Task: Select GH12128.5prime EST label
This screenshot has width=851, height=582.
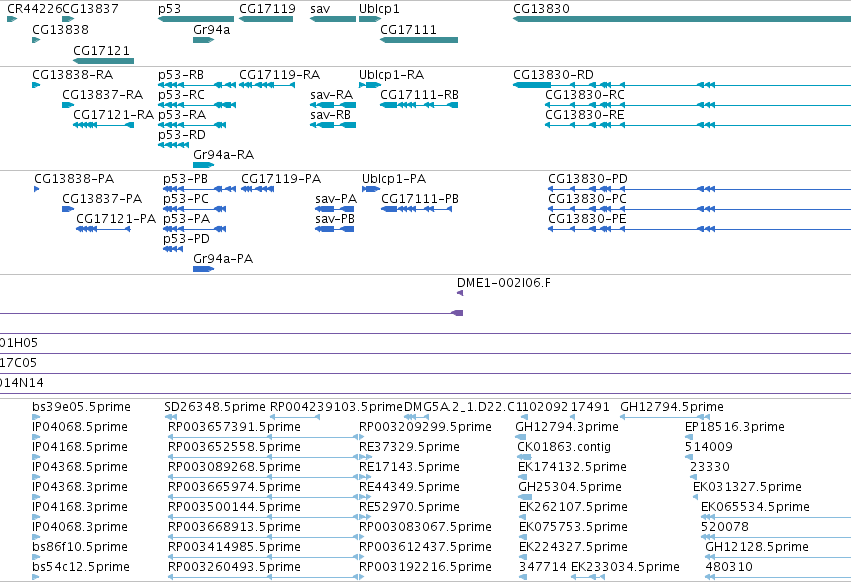Action: [757, 547]
